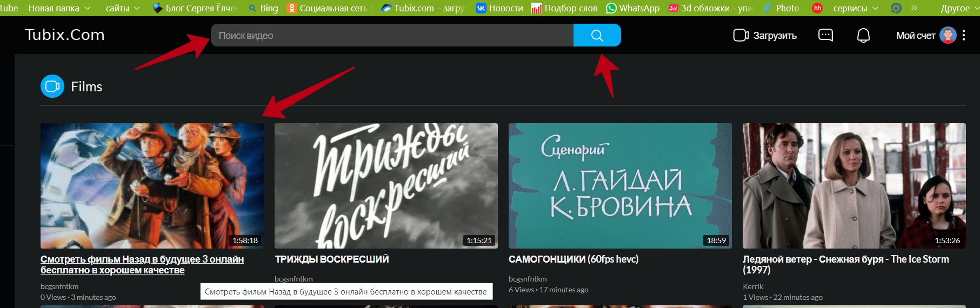Screen dimensions: 980x308
Task: Open the WhatsApp bookmark
Action: point(633,8)
